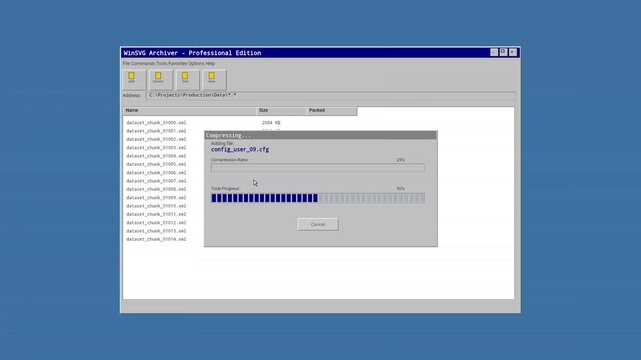Select dataset_chunk_01004.xml in the list

point(156,156)
